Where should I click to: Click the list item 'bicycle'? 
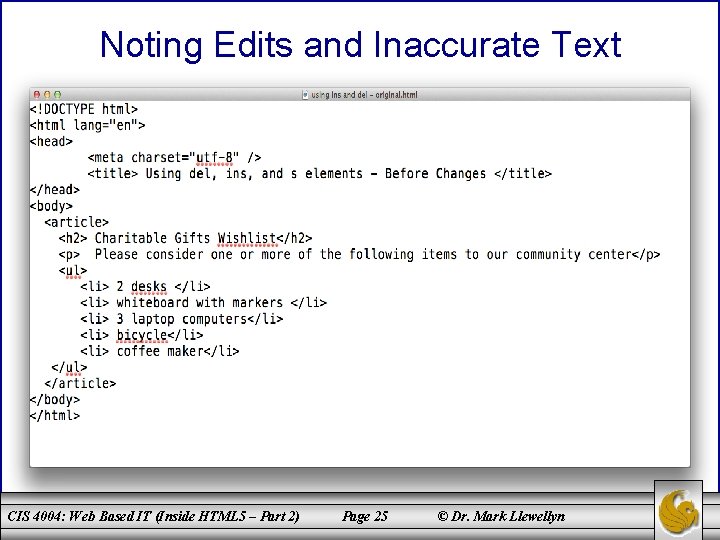tap(142, 335)
